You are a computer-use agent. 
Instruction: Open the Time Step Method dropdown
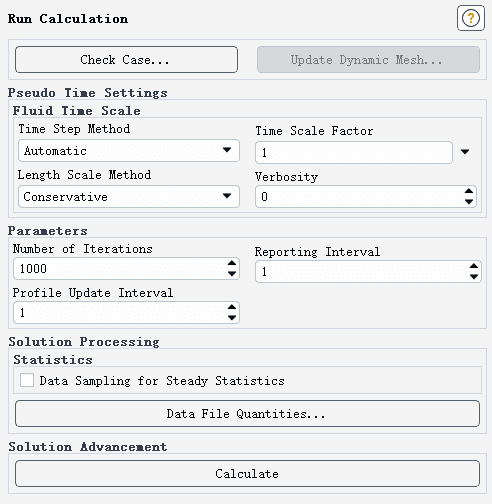(x=129, y=151)
